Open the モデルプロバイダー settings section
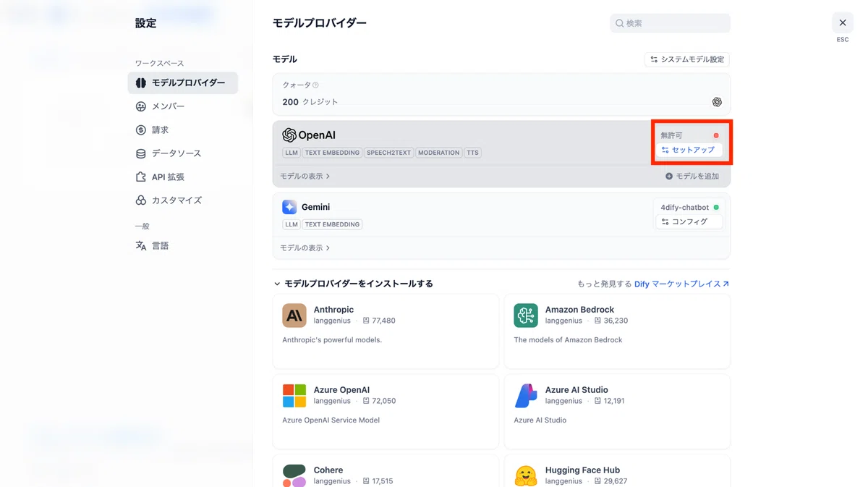Image resolution: width=868 pixels, height=487 pixels. click(182, 82)
